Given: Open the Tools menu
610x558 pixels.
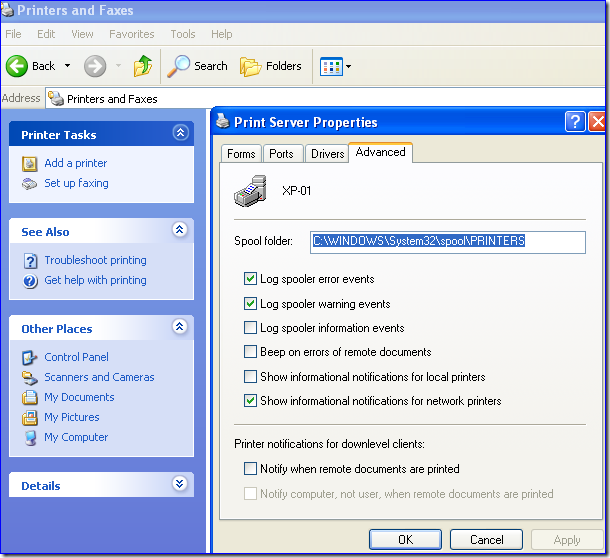Looking at the screenshot, I should click(x=183, y=34).
